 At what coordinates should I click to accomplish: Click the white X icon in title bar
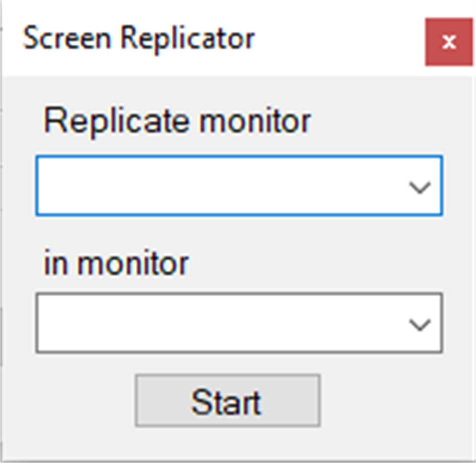[449, 42]
